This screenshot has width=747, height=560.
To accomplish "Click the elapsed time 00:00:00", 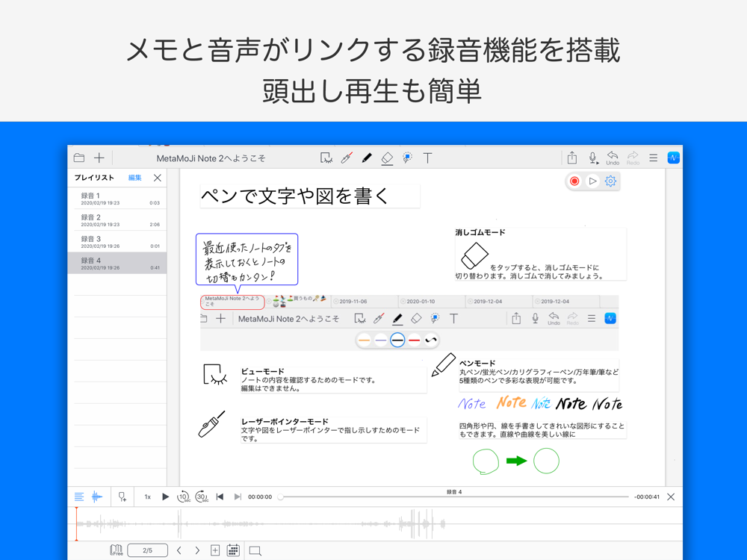I will (x=260, y=497).
